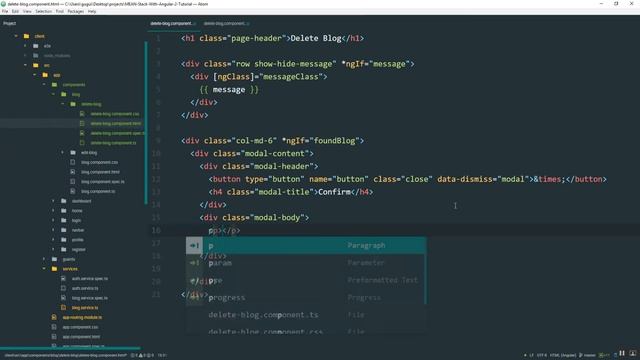Click the app-routing.module.ts file icon

pos(54,317)
